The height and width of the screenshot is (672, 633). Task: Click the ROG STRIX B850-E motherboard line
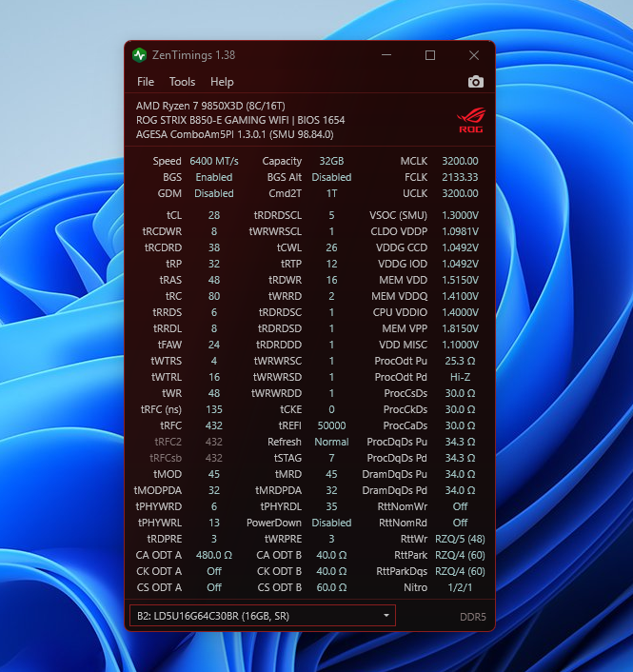tap(241, 120)
